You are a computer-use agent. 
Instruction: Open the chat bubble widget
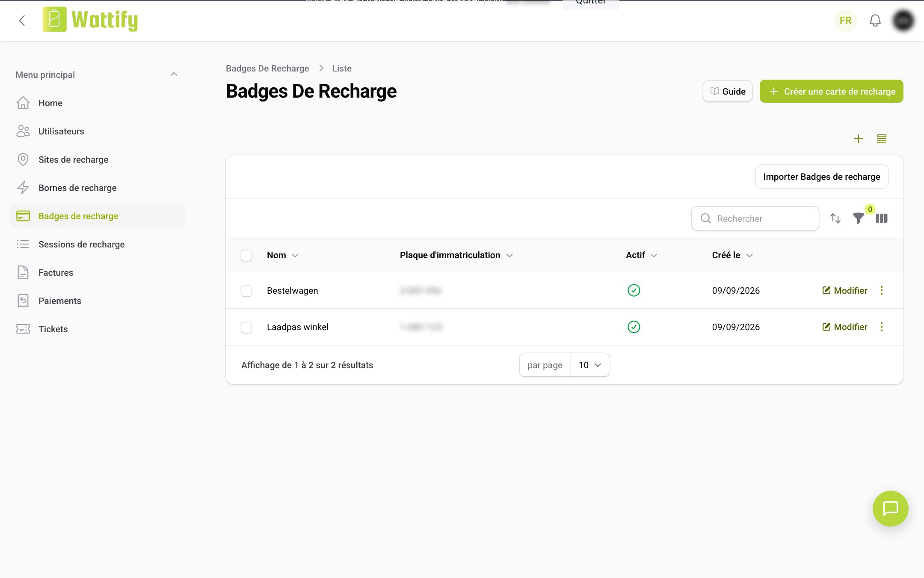point(890,508)
